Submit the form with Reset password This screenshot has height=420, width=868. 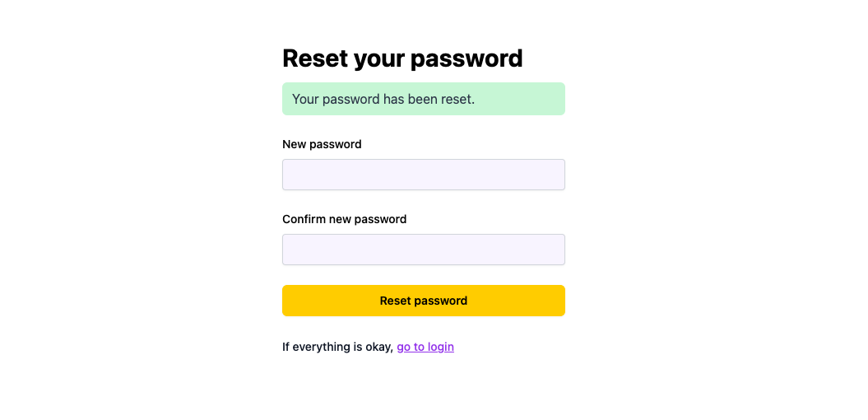click(423, 301)
